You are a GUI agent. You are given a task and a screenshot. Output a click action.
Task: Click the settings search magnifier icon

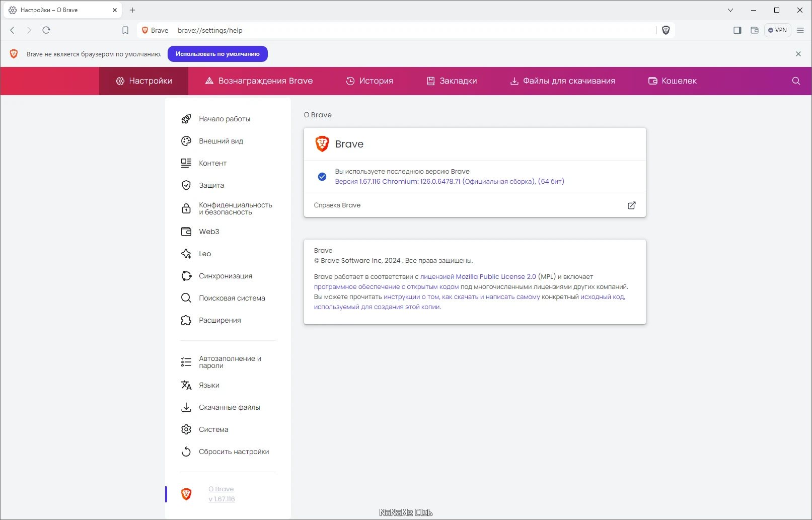[x=796, y=81]
